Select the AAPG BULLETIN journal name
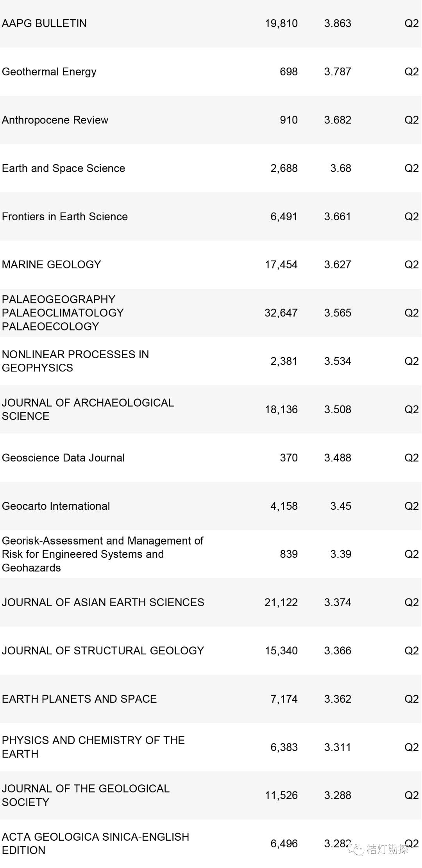This screenshot has height=868, width=422. tap(44, 23)
